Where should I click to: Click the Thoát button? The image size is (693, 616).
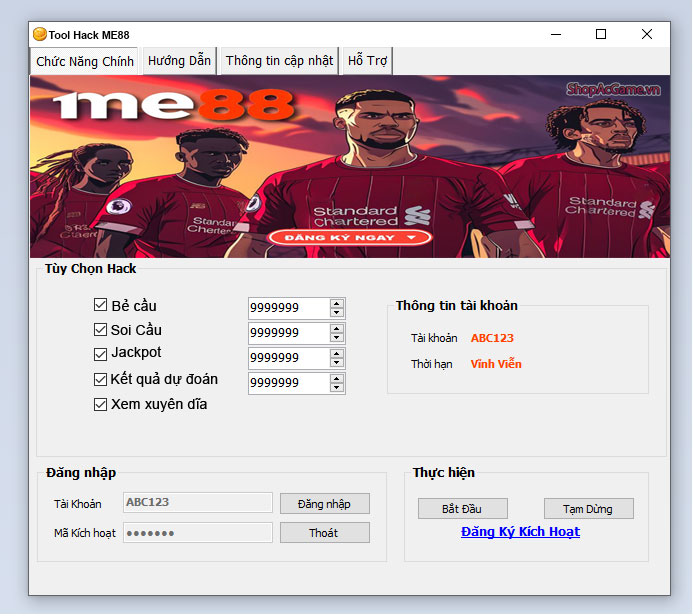(x=325, y=533)
